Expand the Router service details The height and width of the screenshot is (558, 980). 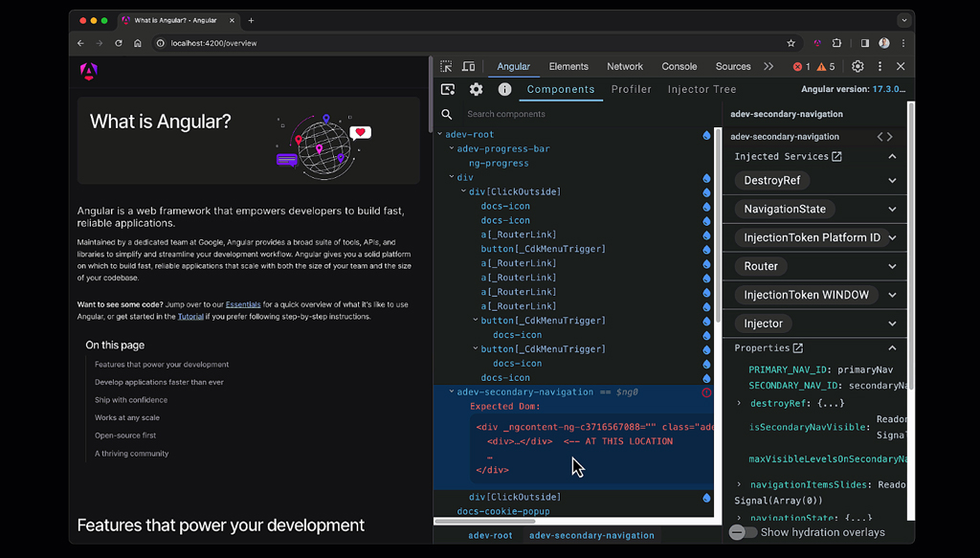click(893, 266)
